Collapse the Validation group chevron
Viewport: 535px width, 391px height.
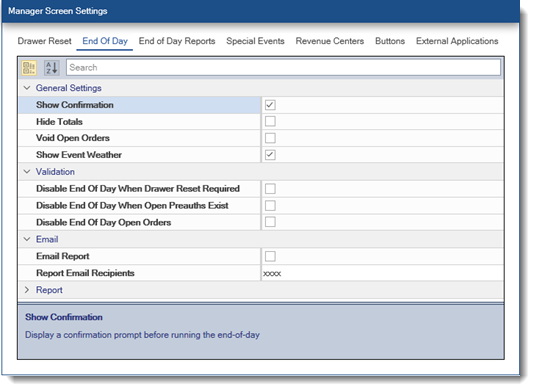pyautogui.click(x=27, y=172)
